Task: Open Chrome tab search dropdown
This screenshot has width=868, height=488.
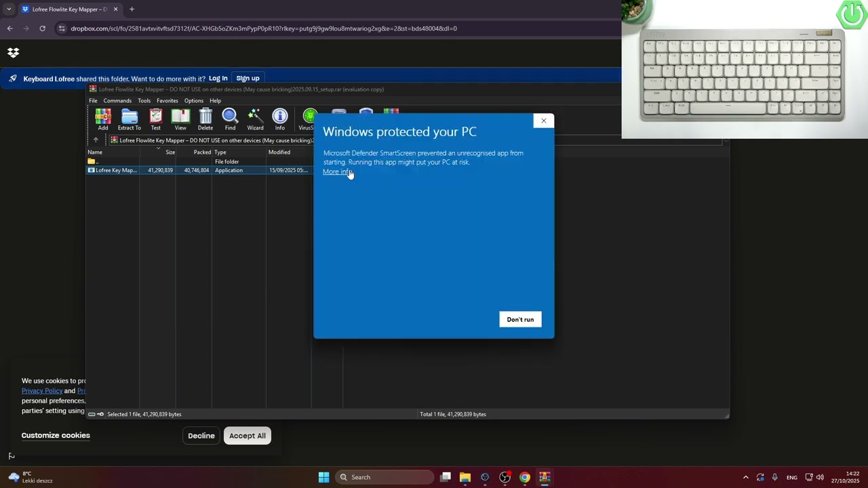Action: click(x=9, y=9)
